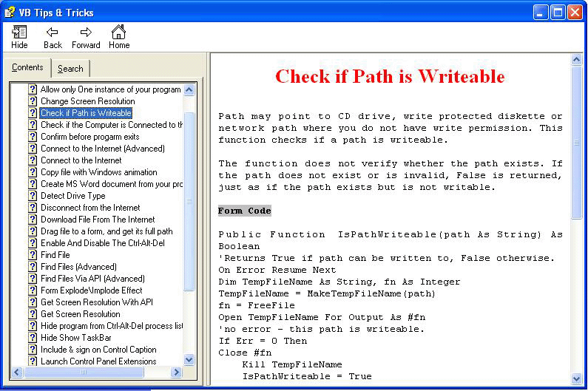Screen dimensions: 588x391
Task: Open Connect to the Internet (Advanced) topic
Action: [x=102, y=149]
